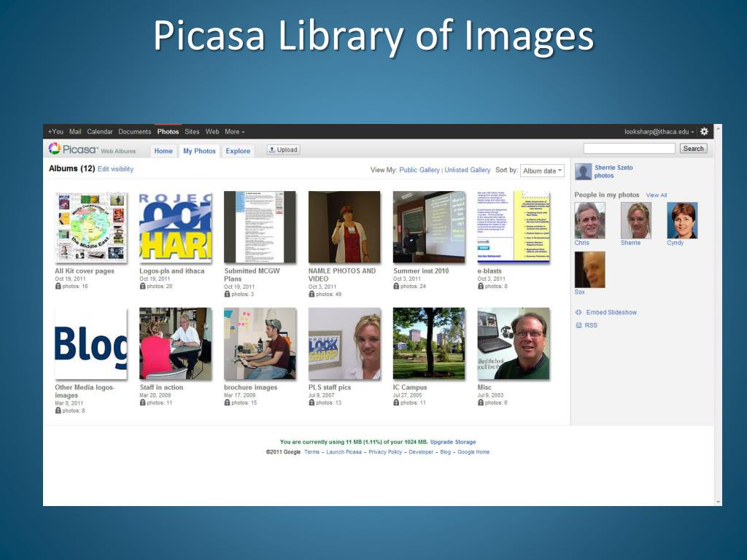
Task: Open Privacy Policy footer link
Action: click(385, 452)
